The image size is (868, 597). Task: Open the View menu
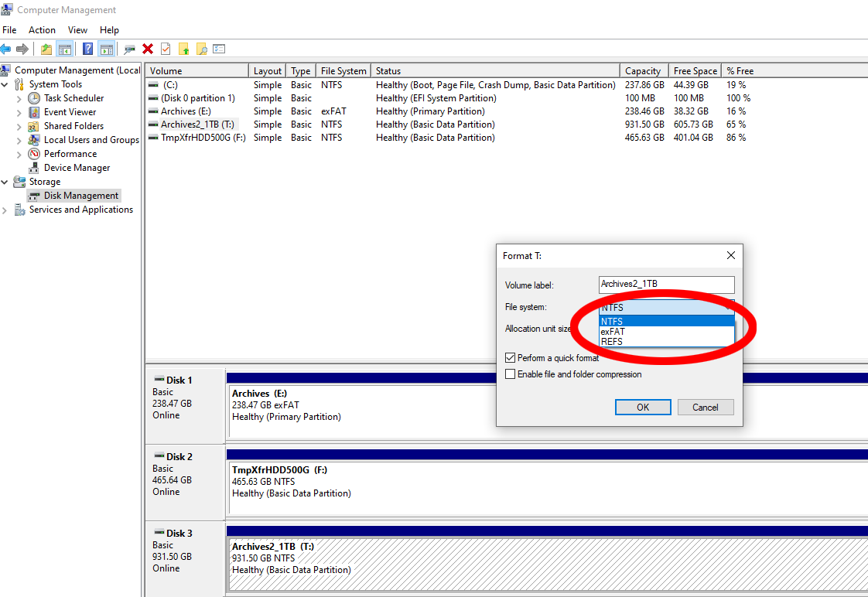pyautogui.click(x=77, y=30)
